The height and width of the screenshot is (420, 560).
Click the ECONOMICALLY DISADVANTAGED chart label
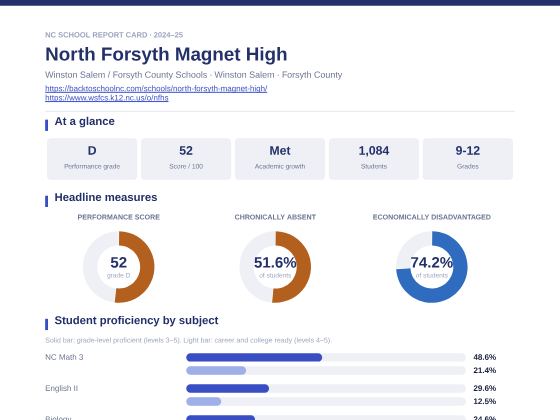[432, 217]
